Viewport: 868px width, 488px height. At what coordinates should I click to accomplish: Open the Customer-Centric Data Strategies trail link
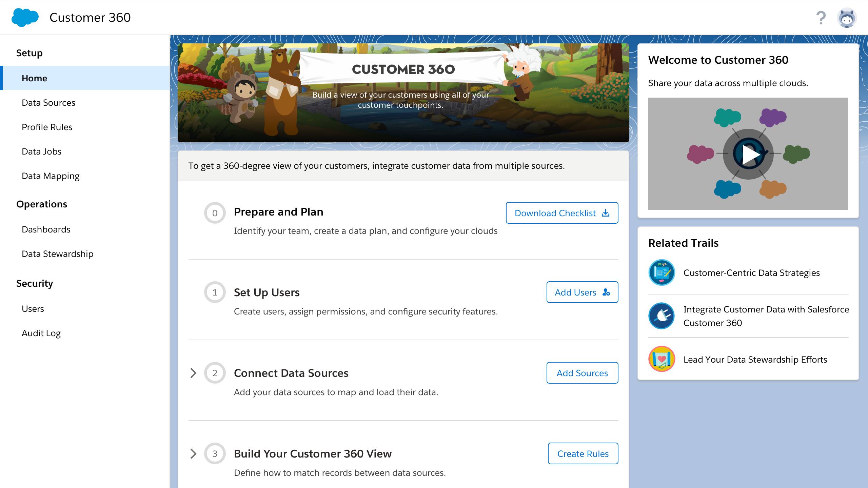coord(751,273)
